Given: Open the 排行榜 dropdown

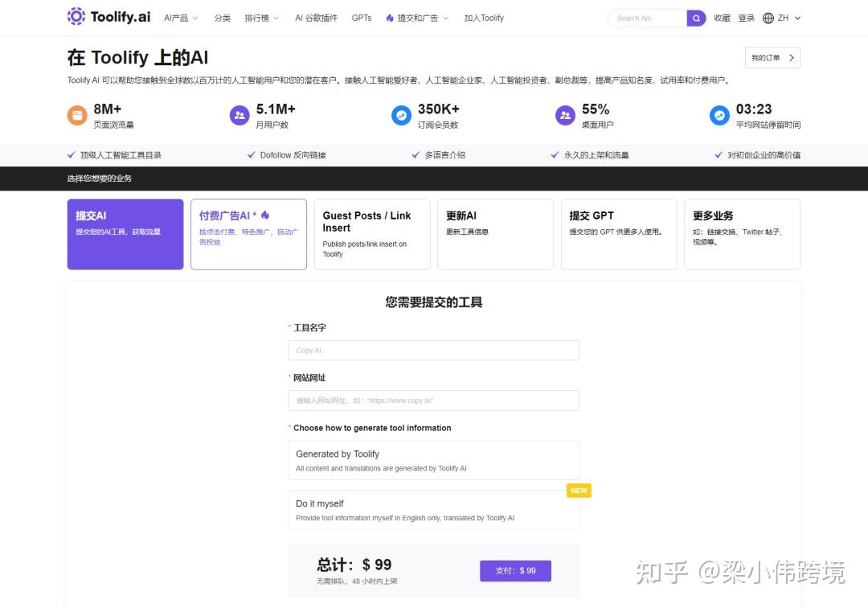Looking at the screenshot, I should pos(262,17).
